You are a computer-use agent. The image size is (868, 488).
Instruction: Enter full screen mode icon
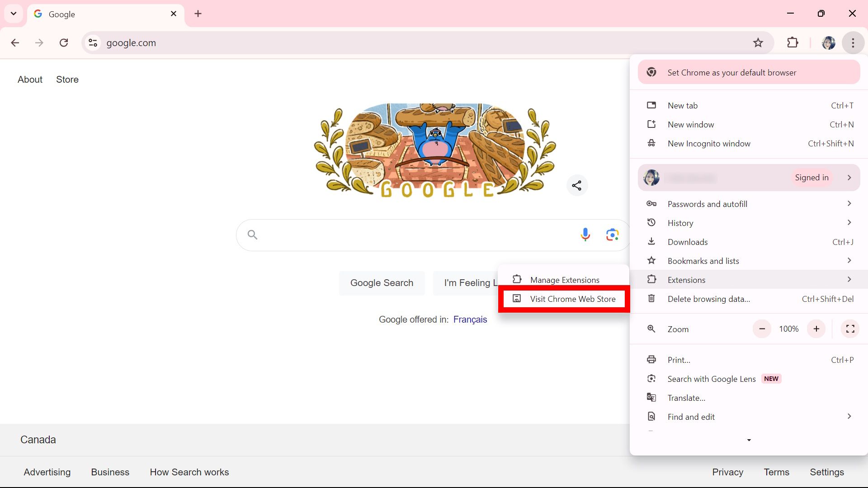click(x=850, y=329)
